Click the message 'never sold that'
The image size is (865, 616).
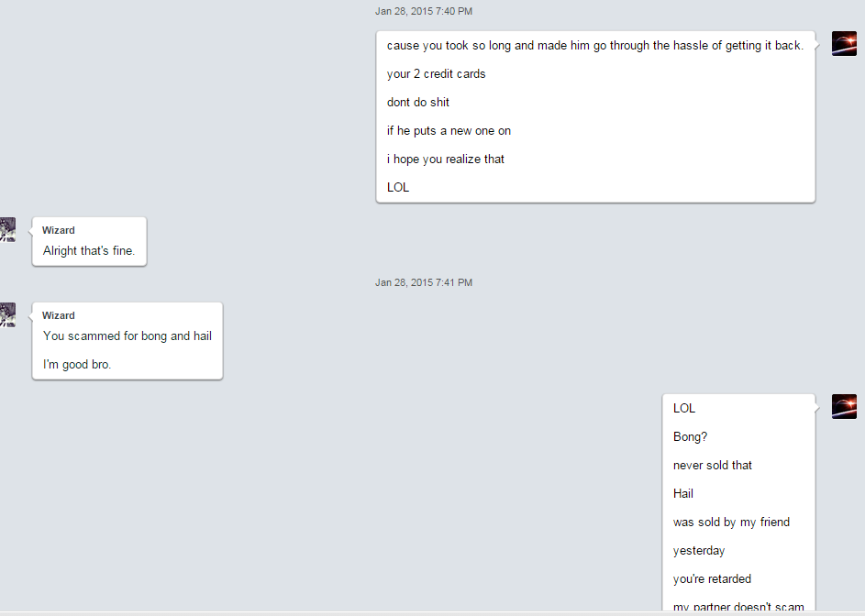click(x=713, y=466)
